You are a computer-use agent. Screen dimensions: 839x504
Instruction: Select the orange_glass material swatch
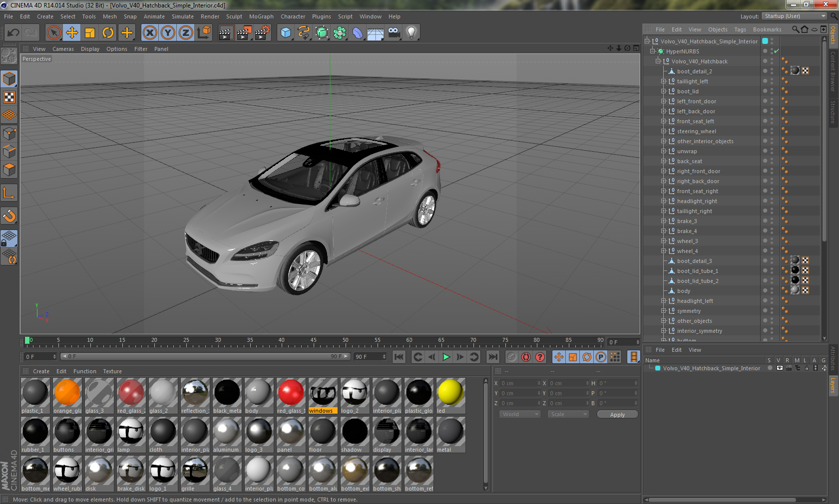[67, 396]
